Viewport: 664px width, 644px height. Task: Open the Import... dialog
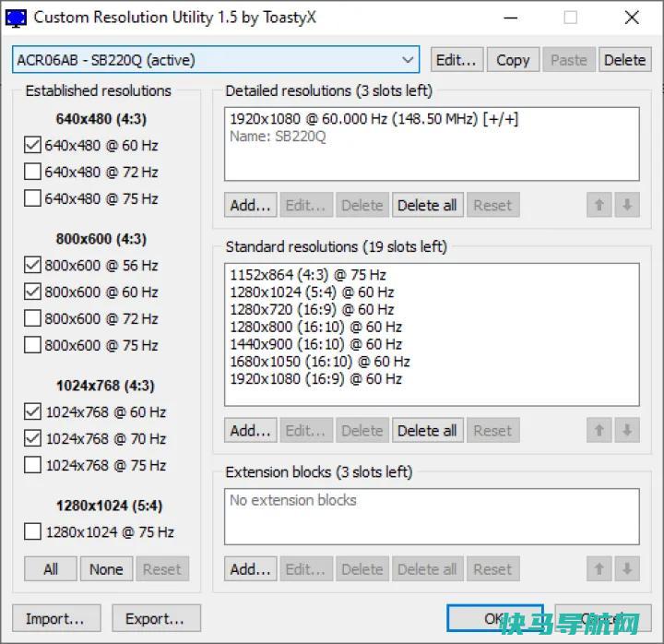click(x=56, y=618)
